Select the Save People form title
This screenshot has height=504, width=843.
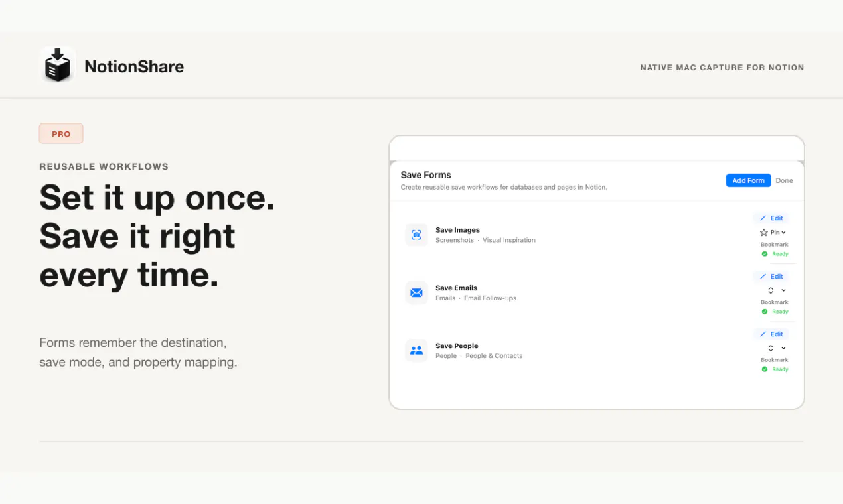pyautogui.click(x=457, y=346)
